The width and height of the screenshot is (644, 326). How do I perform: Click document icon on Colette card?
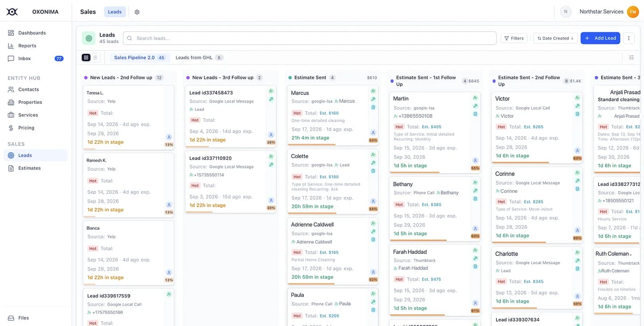373,171
